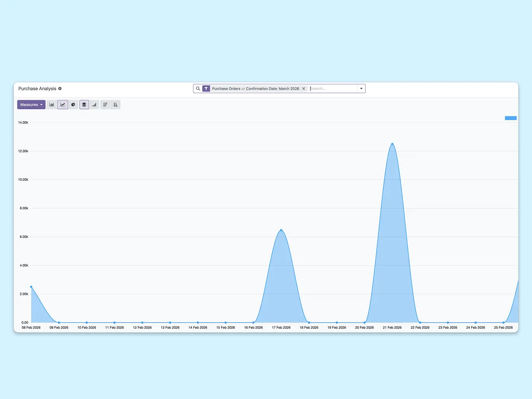Open the Measures dropdown
This screenshot has width=532, height=399.
tap(31, 104)
